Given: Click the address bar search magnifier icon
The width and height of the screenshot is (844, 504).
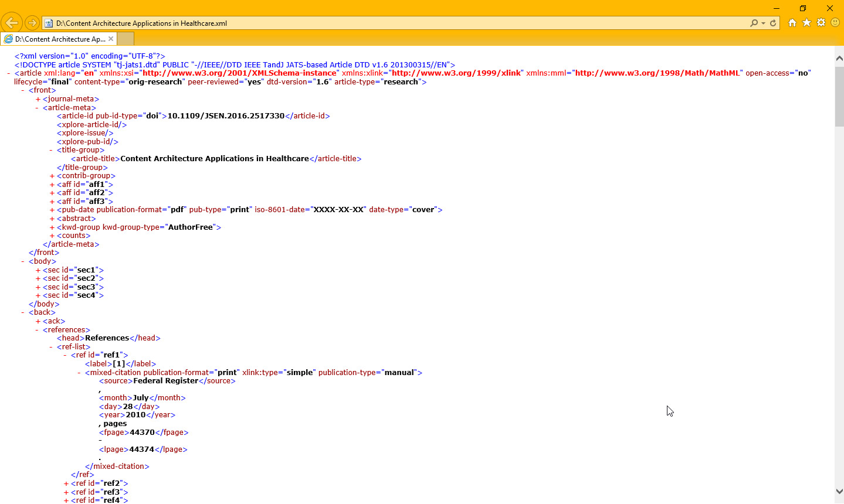Looking at the screenshot, I should [754, 23].
